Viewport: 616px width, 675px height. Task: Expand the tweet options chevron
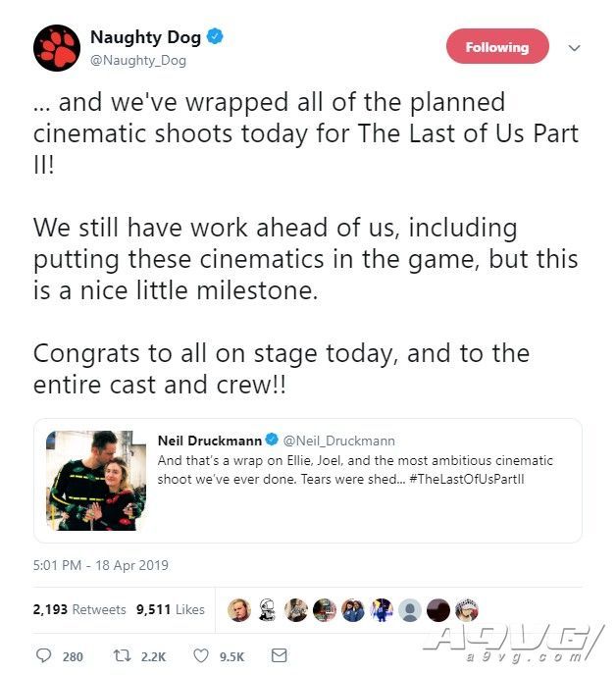(574, 48)
